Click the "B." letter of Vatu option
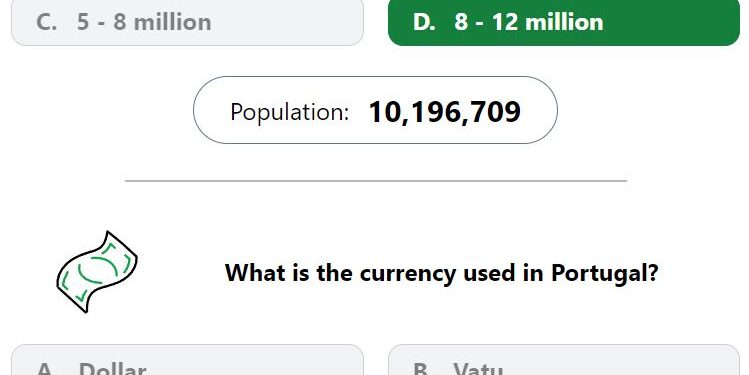Screen dimensions: 749x375 click(x=423, y=368)
